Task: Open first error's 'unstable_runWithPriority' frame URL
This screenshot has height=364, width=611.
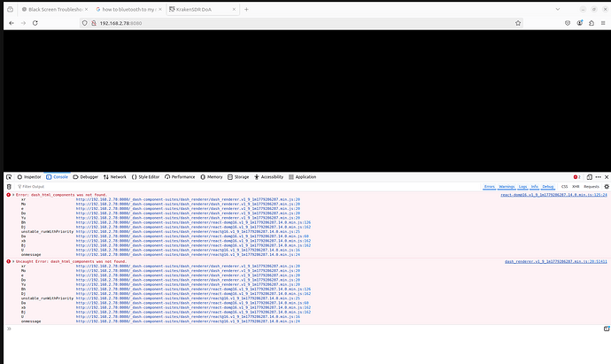Action: tap(188, 231)
